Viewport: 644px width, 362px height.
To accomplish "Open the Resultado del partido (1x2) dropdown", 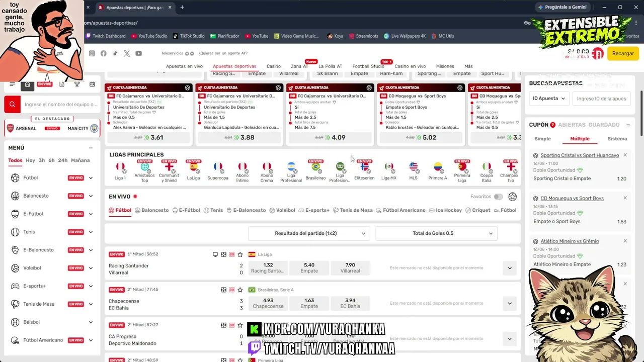I will click(x=309, y=233).
